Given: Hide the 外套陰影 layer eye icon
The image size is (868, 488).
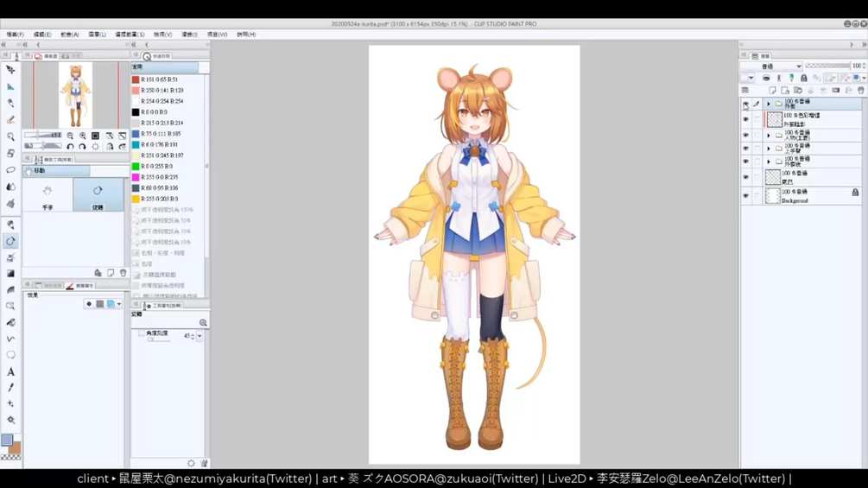Looking at the screenshot, I should click(745, 119).
